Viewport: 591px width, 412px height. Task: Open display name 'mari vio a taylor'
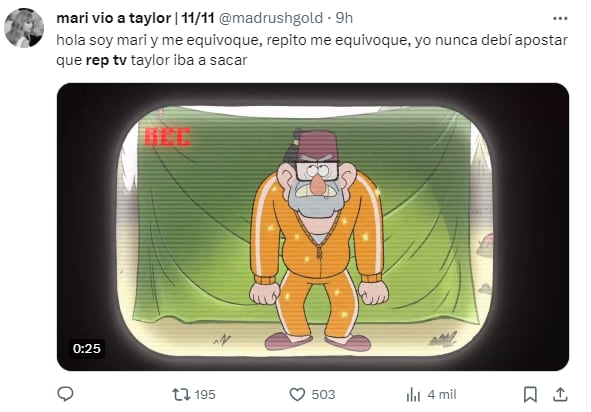pos(114,18)
